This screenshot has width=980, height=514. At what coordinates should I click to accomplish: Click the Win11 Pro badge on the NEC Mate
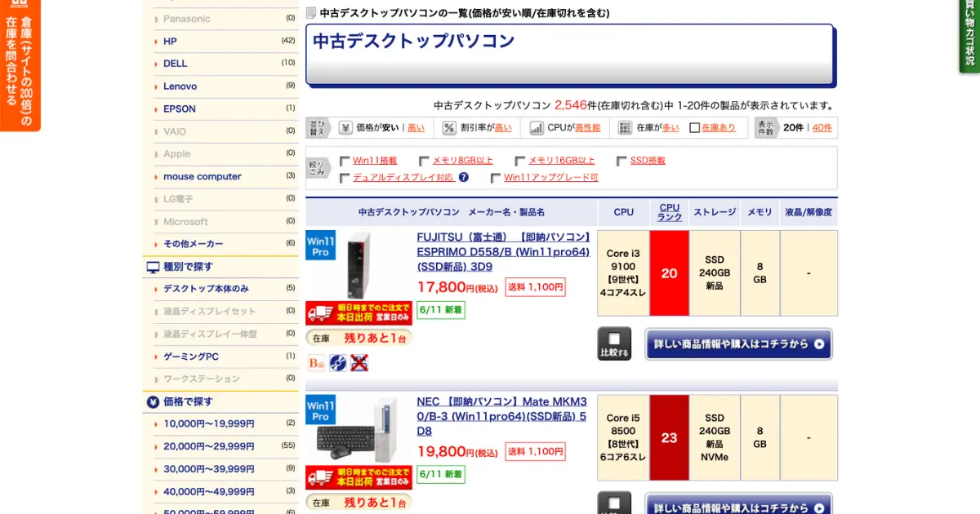320,410
